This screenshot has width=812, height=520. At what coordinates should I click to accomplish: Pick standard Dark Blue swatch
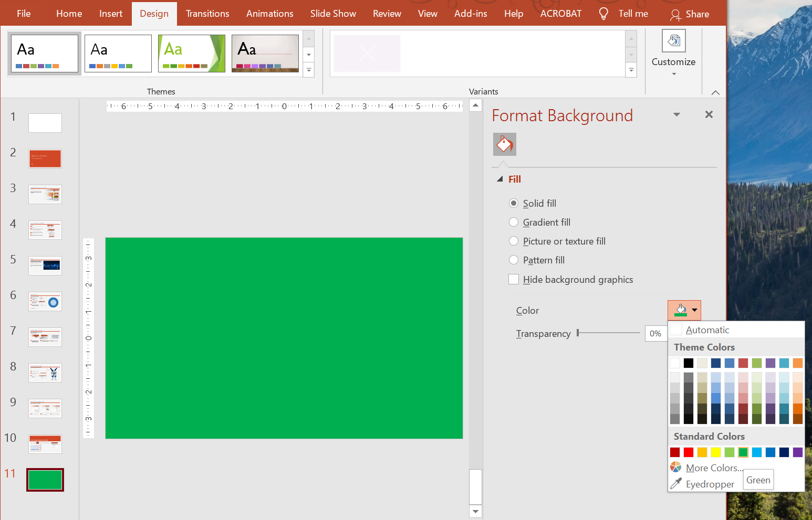pos(784,452)
